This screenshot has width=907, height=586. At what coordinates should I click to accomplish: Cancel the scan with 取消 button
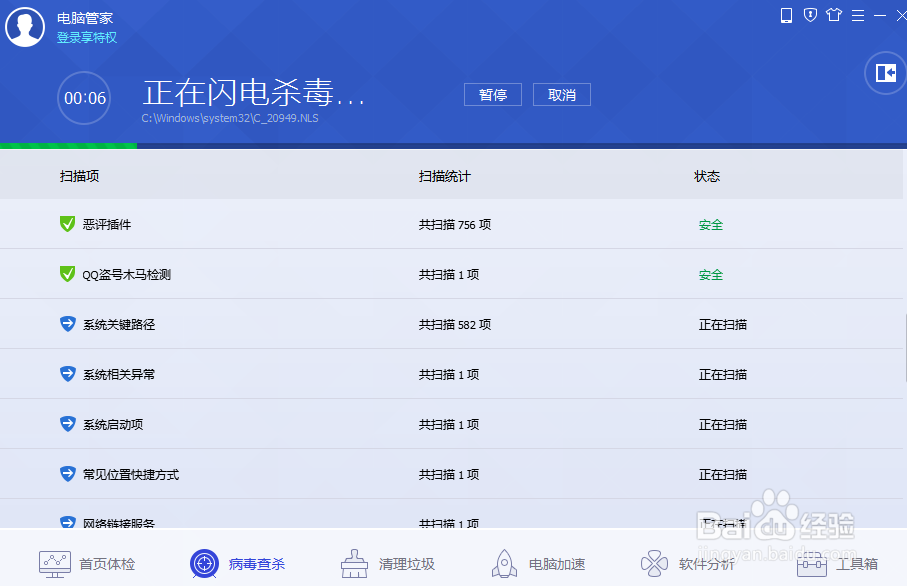point(561,94)
